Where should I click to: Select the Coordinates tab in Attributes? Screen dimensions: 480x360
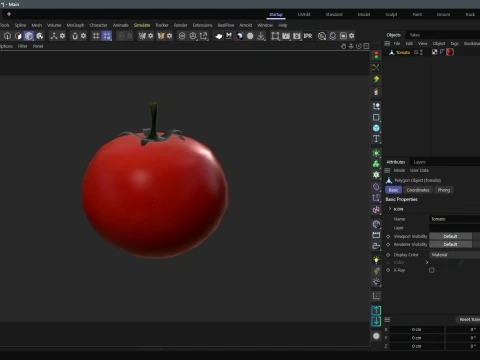[418, 190]
